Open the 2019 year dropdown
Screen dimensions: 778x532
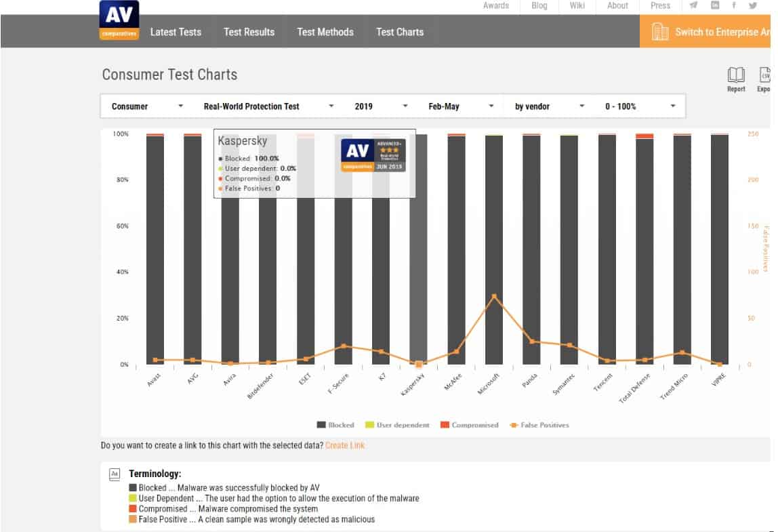(x=381, y=106)
